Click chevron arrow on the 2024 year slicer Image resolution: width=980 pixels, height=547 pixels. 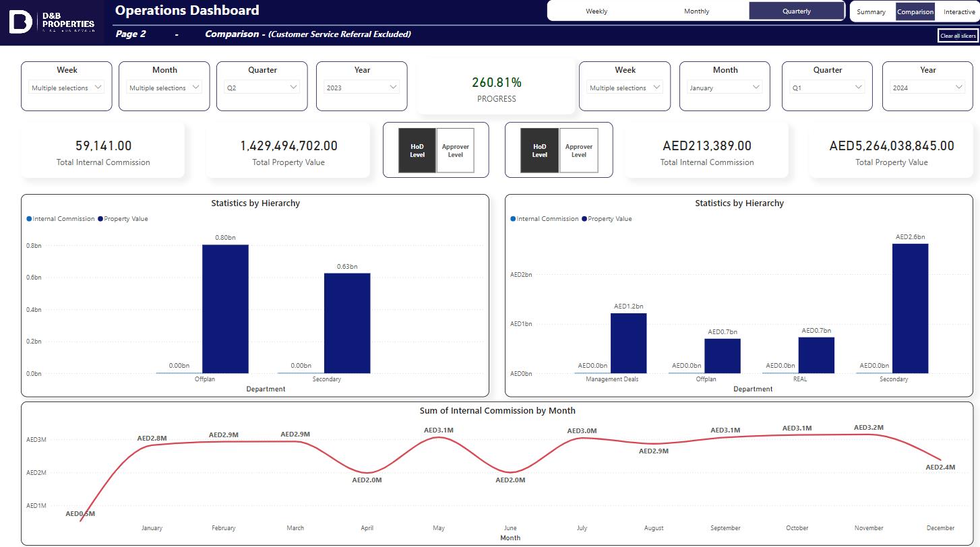959,88
